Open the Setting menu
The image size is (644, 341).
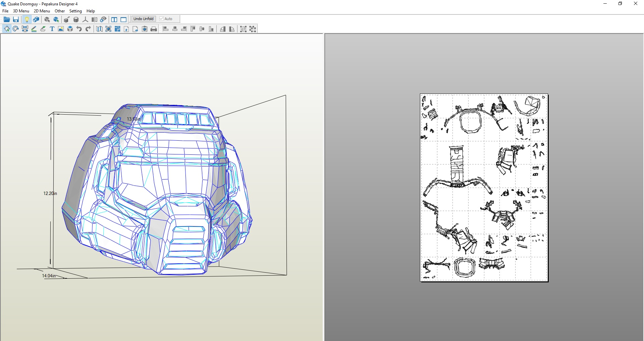tap(75, 11)
